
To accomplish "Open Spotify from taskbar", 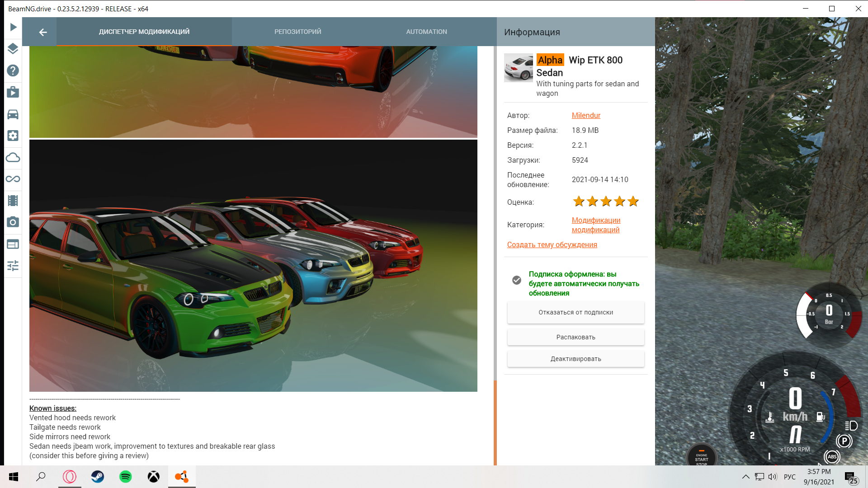I will 126,477.
